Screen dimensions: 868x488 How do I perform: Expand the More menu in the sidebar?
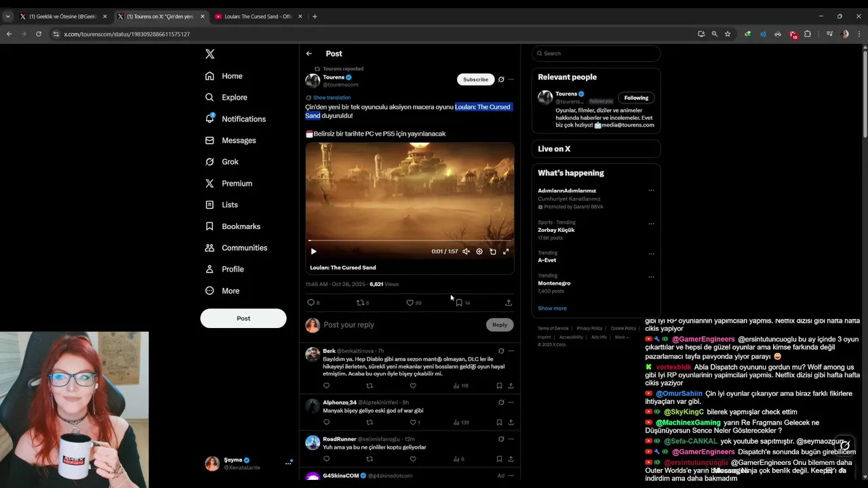pos(222,291)
